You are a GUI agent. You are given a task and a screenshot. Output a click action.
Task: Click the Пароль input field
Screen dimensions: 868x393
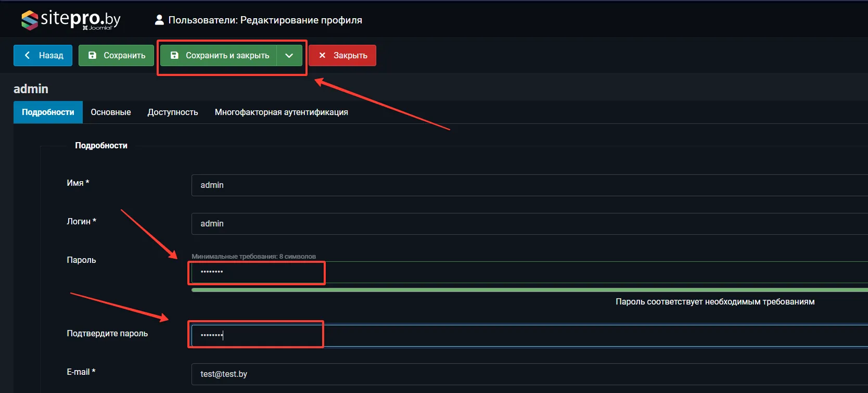pos(520,272)
